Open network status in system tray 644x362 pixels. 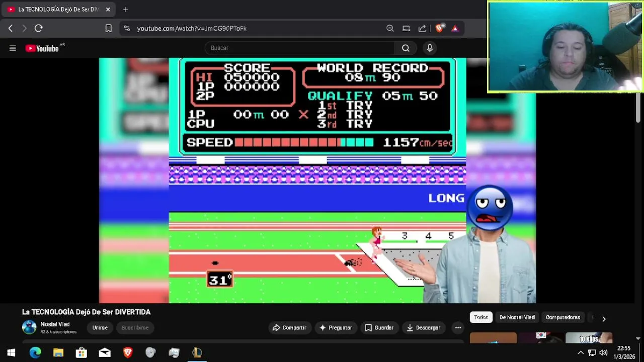coord(592,352)
